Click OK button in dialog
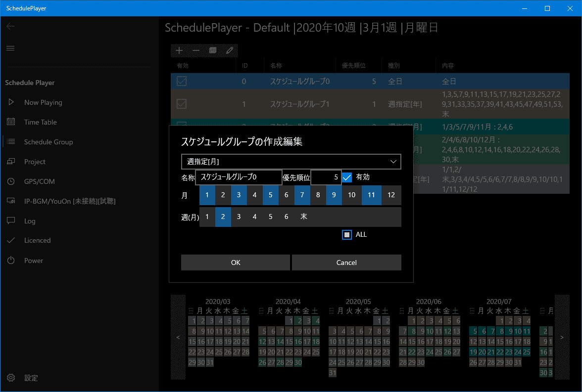The width and height of the screenshot is (582, 392). pos(236,262)
